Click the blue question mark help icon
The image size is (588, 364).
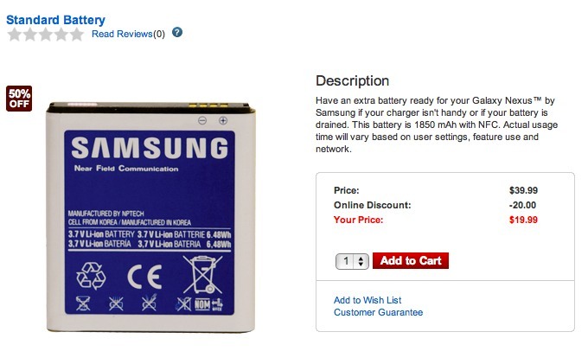click(177, 33)
